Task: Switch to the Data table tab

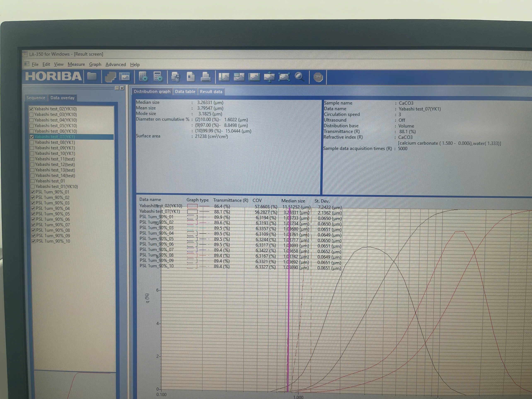Action: 185,92
